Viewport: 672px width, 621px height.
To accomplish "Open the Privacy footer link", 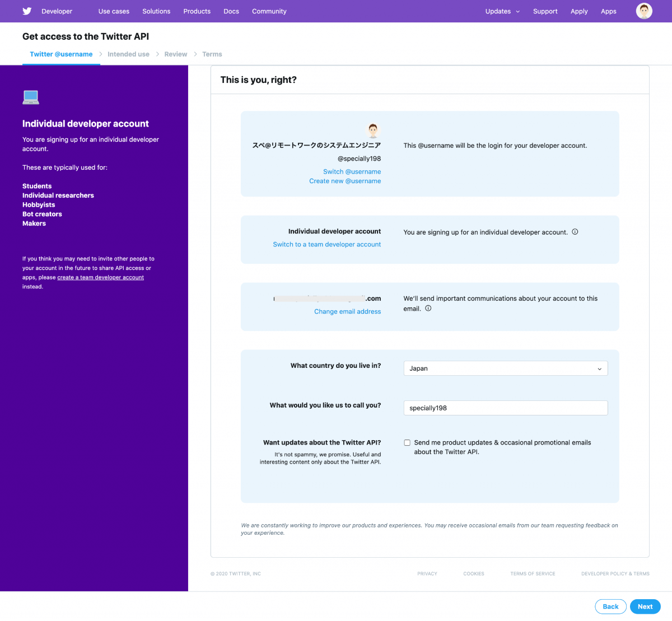I will pyautogui.click(x=427, y=574).
